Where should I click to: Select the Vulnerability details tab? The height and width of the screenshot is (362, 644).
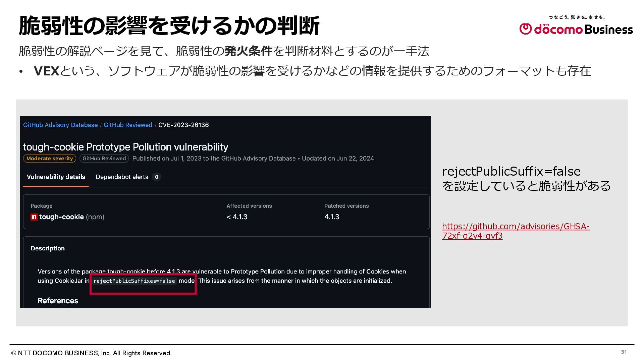pos(56,177)
